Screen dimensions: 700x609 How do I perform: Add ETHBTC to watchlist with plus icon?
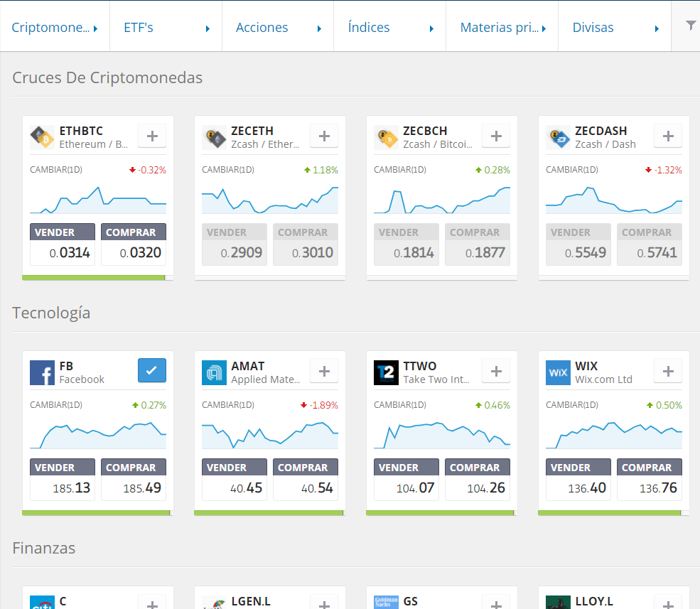(x=152, y=136)
